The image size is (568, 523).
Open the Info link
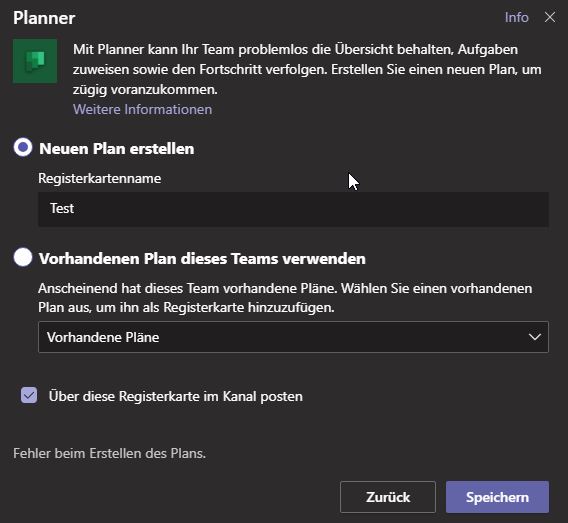coord(517,17)
